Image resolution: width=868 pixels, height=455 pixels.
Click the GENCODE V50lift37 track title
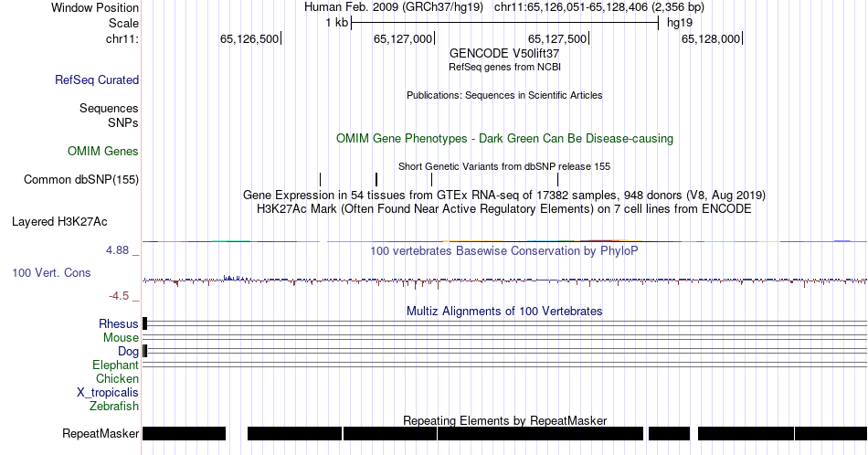(x=504, y=54)
